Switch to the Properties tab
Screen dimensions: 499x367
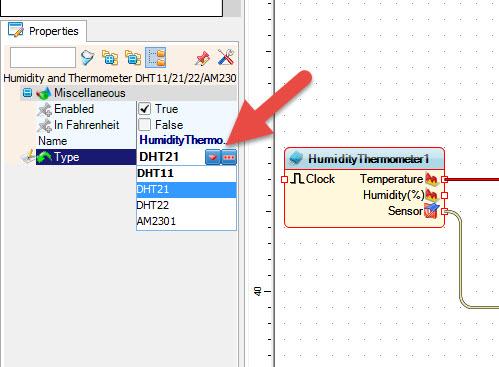(x=44, y=31)
